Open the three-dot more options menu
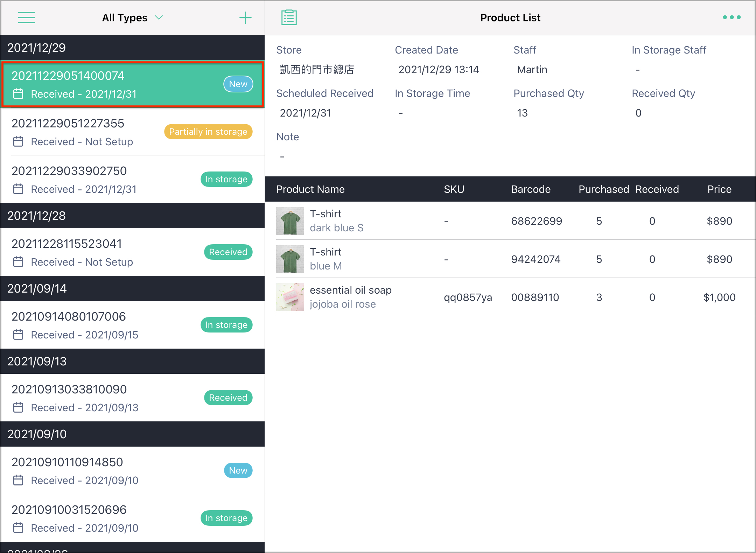Viewport: 756px width, 553px height. (x=732, y=17)
